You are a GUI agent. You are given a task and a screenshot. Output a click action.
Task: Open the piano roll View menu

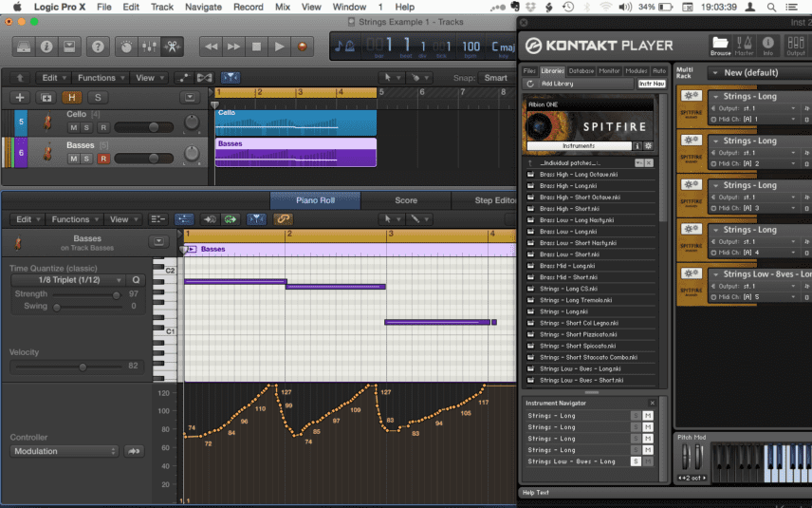(123, 219)
